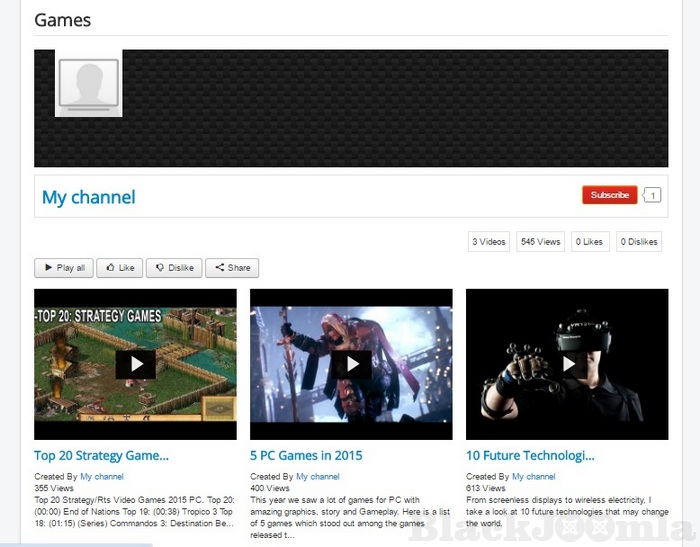Click My channel author link under Strategy video
Image resolution: width=700 pixels, height=547 pixels.
(x=102, y=477)
